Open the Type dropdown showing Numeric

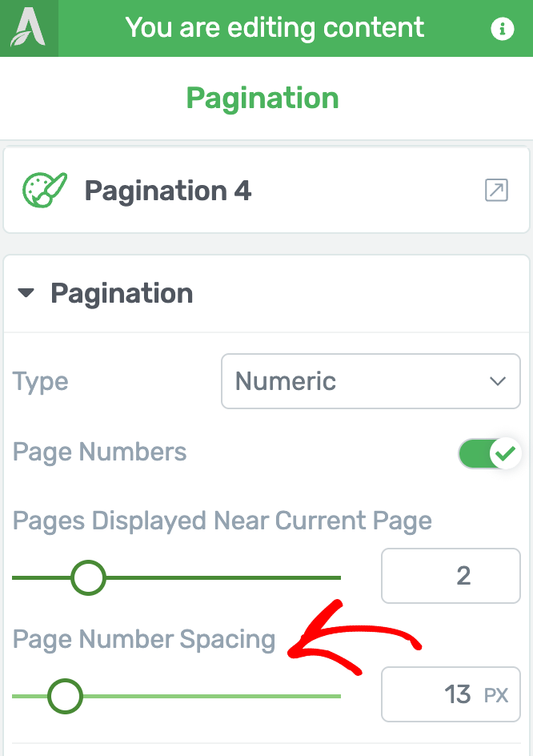coord(371,381)
